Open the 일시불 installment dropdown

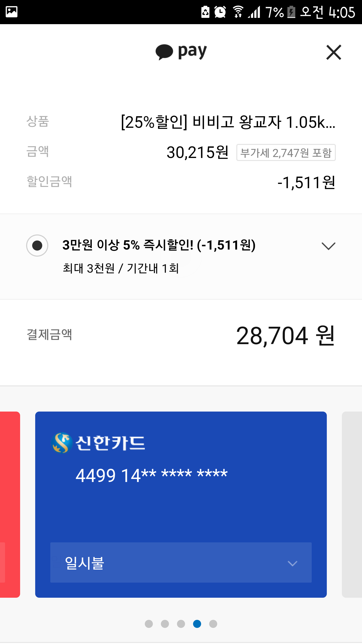181,562
